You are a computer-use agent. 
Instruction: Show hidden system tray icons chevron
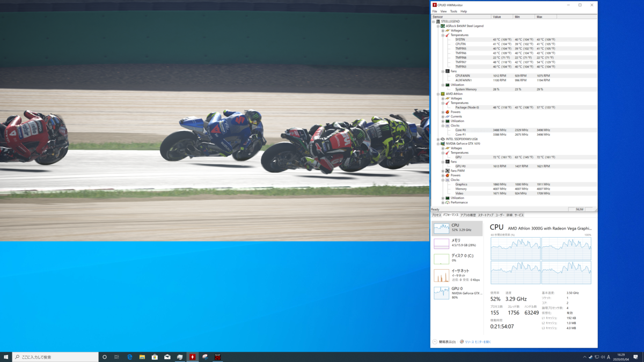584,357
